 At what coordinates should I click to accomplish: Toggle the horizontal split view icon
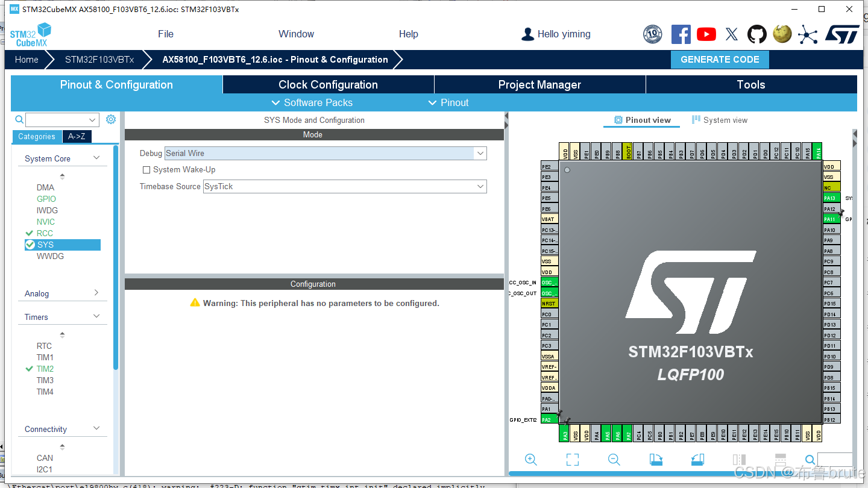click(x=780, y=460)
